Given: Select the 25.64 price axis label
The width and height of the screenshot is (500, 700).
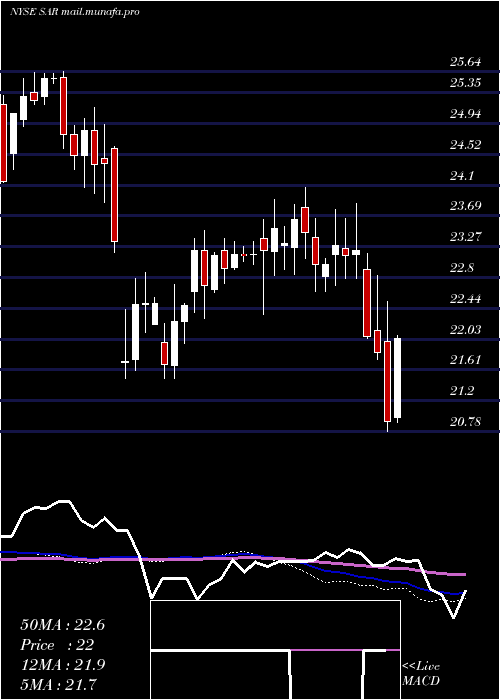Looking at the screenshot, I should [466, 62].
